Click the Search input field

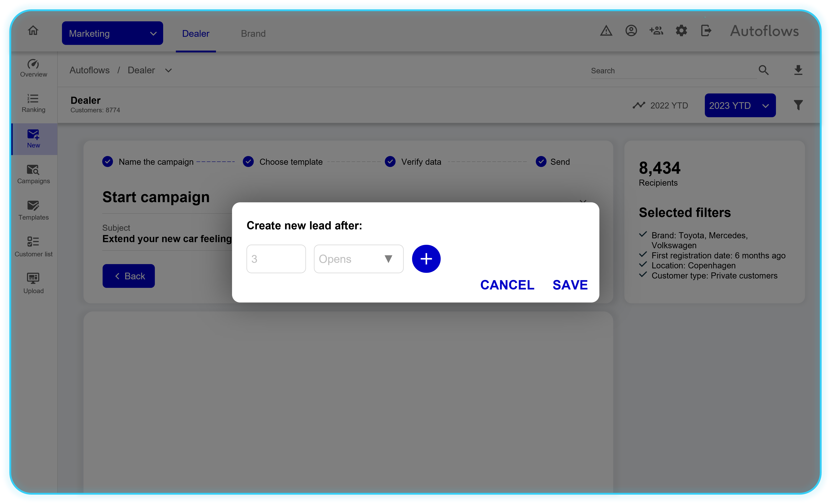pos(674,71)
